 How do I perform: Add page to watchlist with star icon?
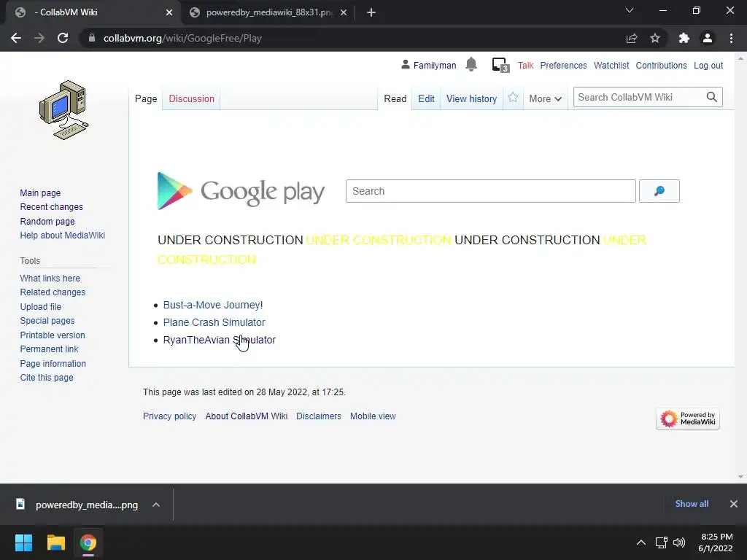513,98
